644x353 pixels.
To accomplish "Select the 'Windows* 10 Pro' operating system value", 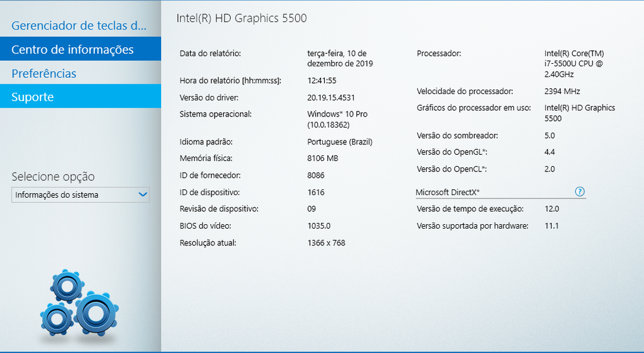I will click(x=337, y=119).
